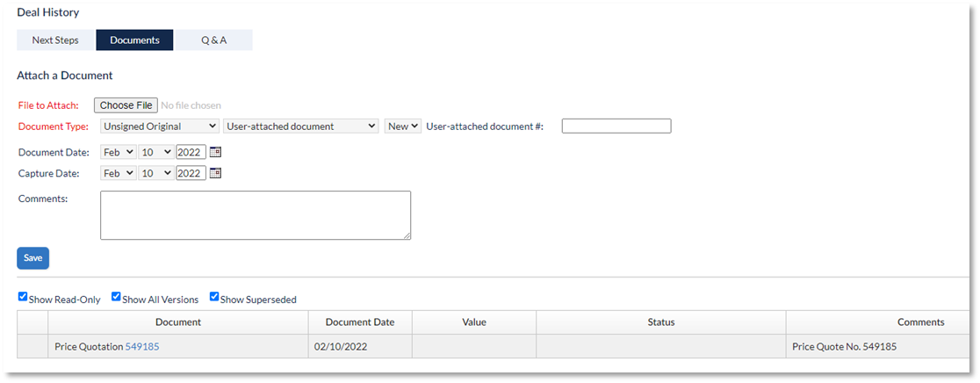Click the File to Attach label
Viewport: 980px width, 383px height.
[49, 105]
